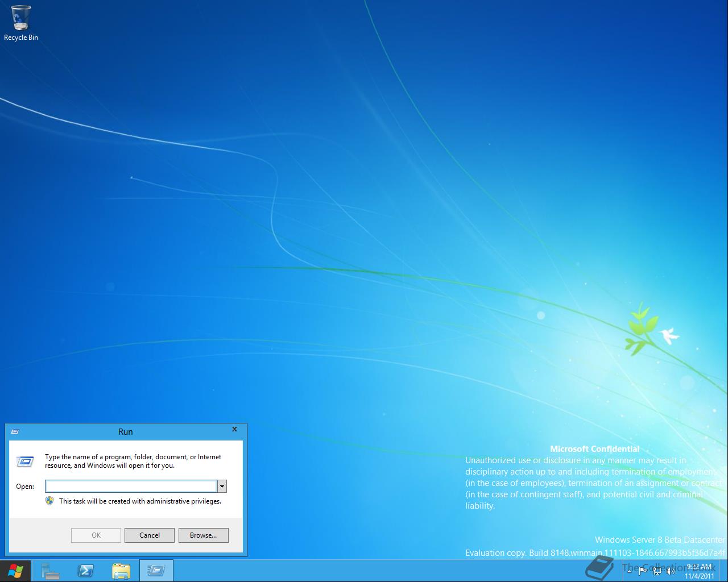Click the large Run icon in the dialog
The height and width of the screenshot is (582, 728).
click(24, 461)
